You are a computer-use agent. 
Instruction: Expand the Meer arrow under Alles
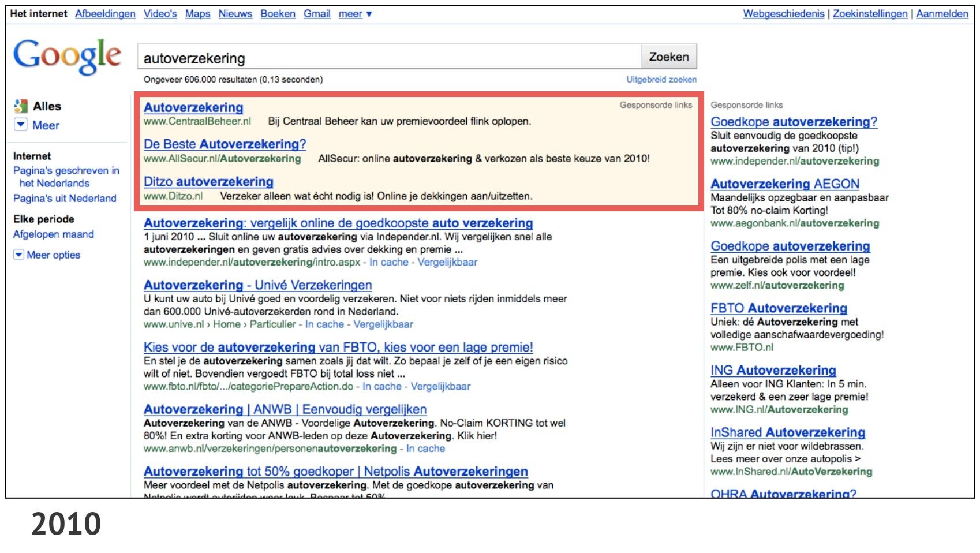point(21,125)
